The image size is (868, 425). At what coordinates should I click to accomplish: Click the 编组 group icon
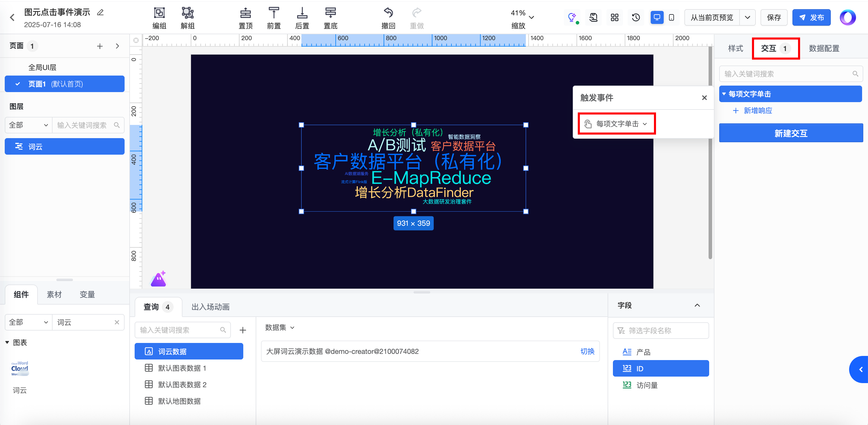tap(159, 13)
